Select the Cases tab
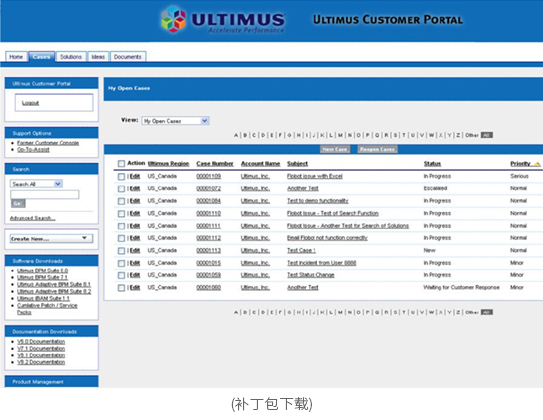 (x=42, y=56)
